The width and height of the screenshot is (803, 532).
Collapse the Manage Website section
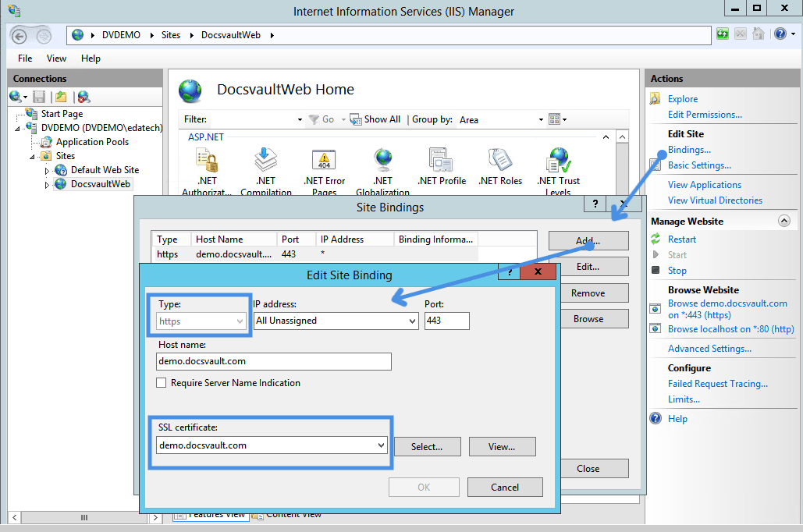point(783,222)
